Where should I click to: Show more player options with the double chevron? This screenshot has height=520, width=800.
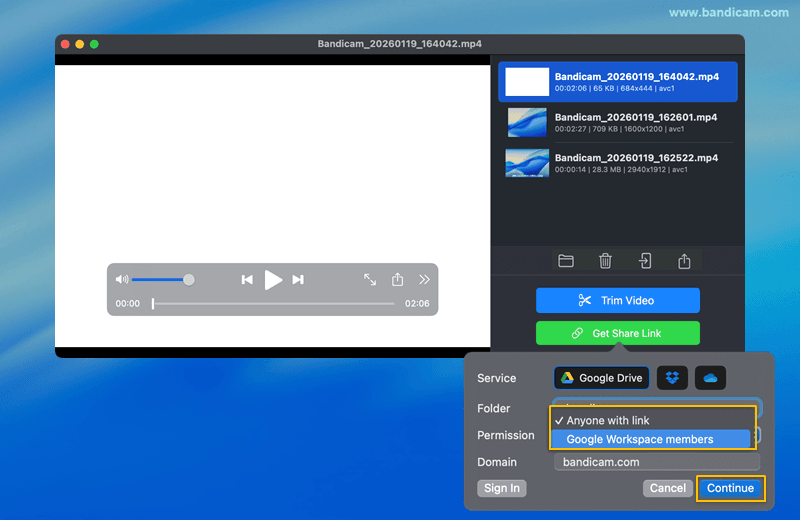pyautogui.click(x=424, y=280)
